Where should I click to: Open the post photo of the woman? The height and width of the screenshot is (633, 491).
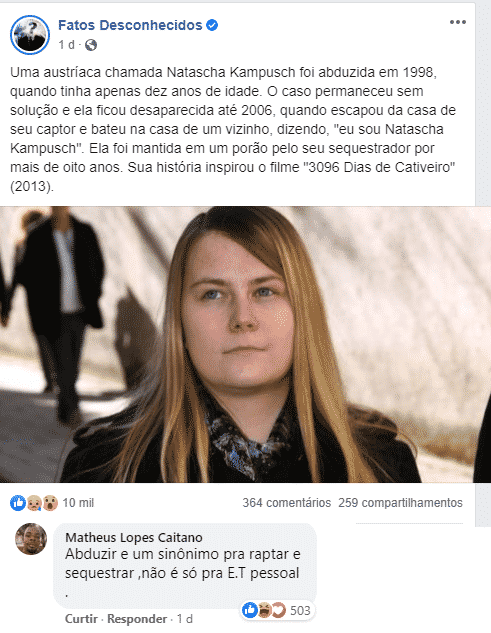click(246, 344)
